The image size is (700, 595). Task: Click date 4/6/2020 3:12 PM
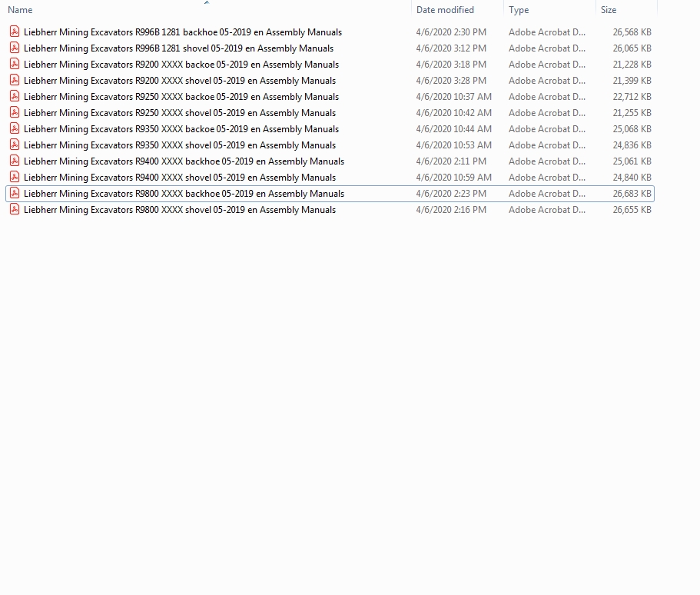point(451,48)
